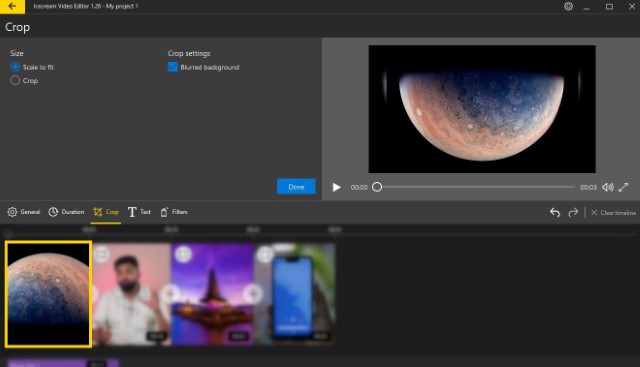Open settings gear in title bar

click(x=568, y=7)
